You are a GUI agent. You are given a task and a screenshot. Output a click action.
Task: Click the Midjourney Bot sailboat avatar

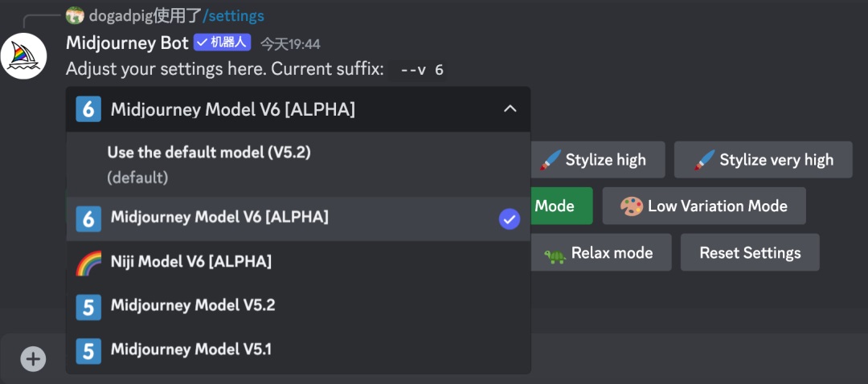(23, 56)
